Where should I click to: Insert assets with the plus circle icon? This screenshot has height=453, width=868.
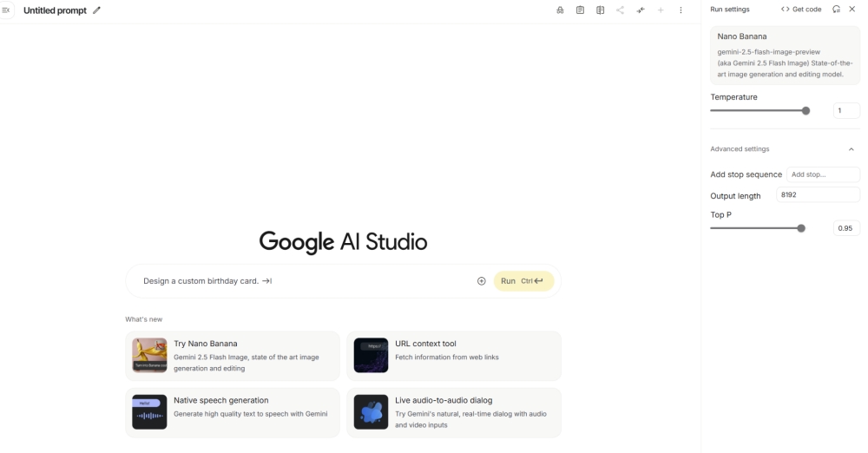(x=482, y=281)
